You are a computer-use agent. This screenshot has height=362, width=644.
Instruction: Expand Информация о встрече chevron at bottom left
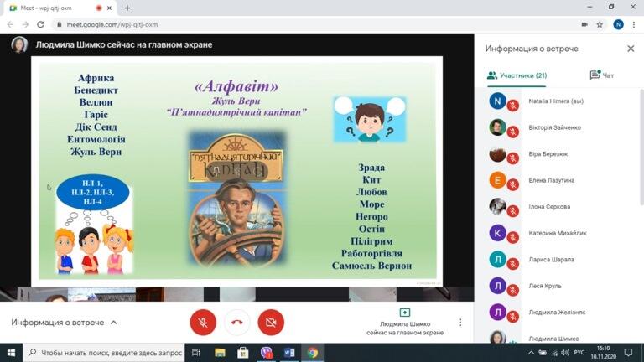(x=114, y=323)
